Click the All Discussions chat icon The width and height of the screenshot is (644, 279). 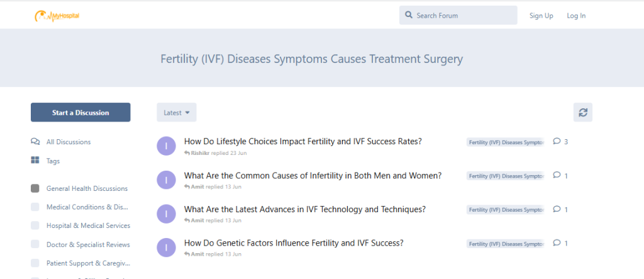[35, 142]
